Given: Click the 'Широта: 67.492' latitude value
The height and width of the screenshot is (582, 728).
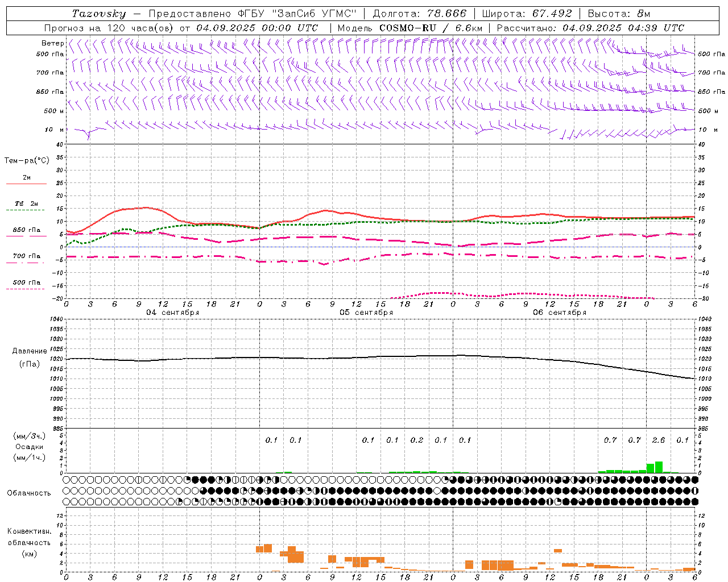Looking at the screenshot, I should tap(527, 14).
